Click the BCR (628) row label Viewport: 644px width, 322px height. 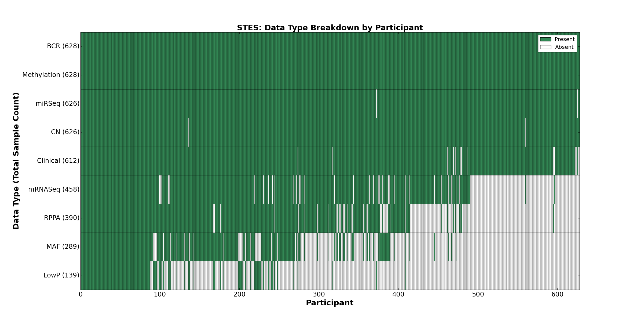tap(63, 46)
